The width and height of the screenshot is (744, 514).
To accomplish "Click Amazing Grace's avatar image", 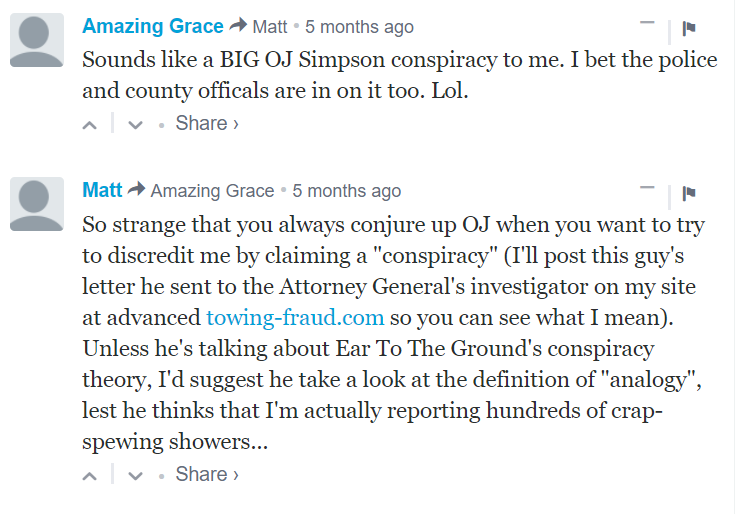I will coord(37,40).
